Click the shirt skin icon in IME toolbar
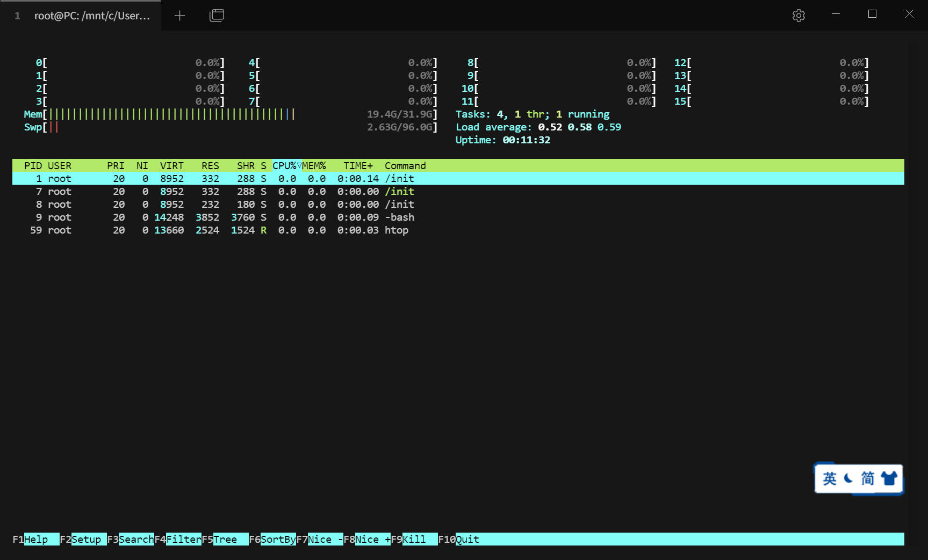 [x=889, y=478]
